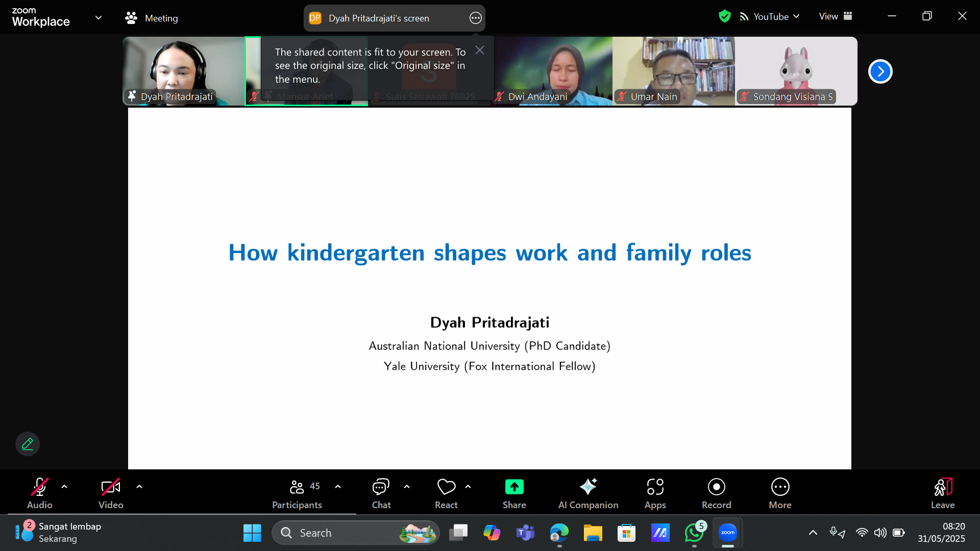This screenshot has height=551, width=980.
Task: Click Australian National University text line
Action: tap(489, 346)
